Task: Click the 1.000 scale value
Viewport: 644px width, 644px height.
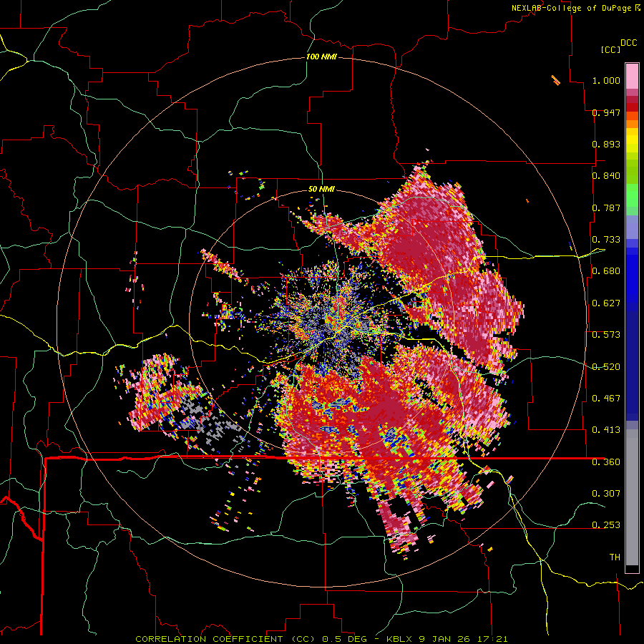Action: 606,80
